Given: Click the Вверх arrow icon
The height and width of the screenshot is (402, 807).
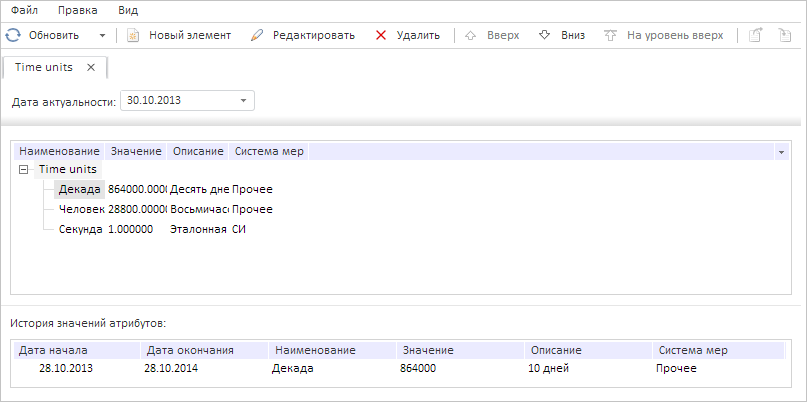Looking at the screenshot, I should pos(472,35).
